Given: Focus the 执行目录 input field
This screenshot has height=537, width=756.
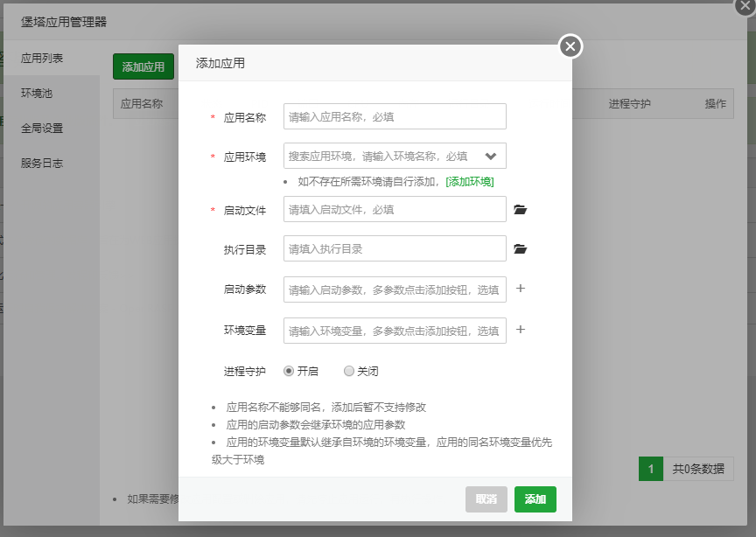Looking at the screenshot, I should (395, 248).
